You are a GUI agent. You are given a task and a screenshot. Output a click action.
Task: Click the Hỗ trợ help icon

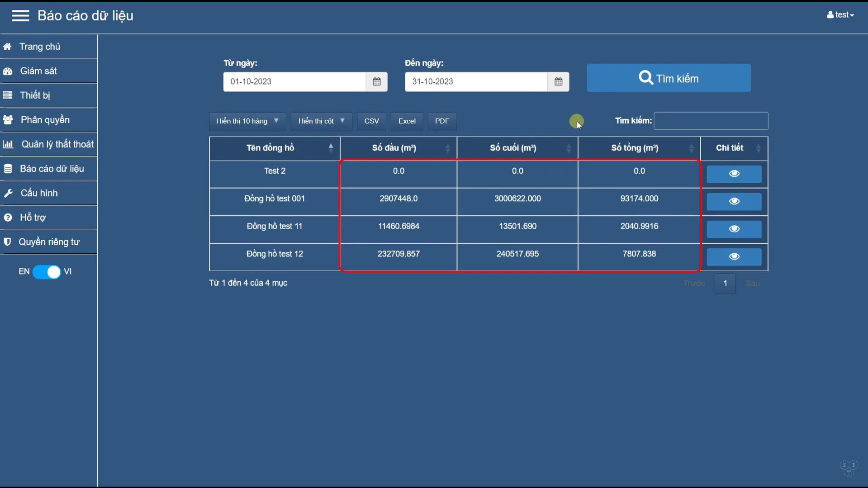[8, 217]
